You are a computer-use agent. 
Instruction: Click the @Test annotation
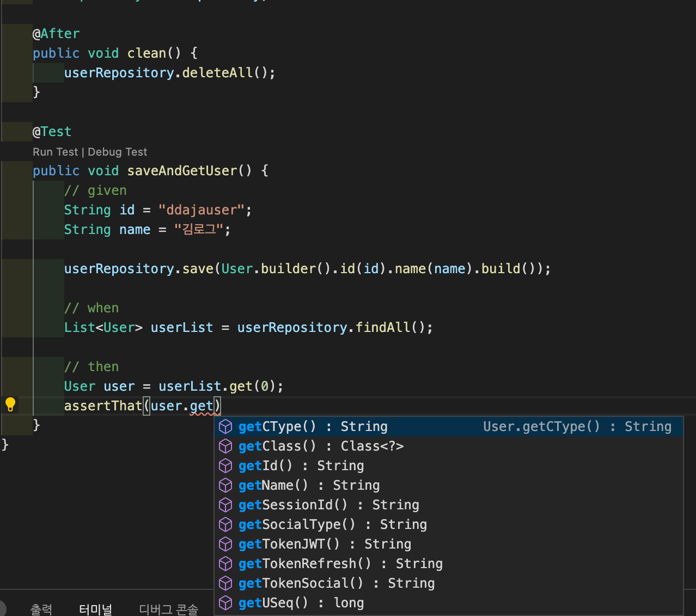[x=52, y=132]
